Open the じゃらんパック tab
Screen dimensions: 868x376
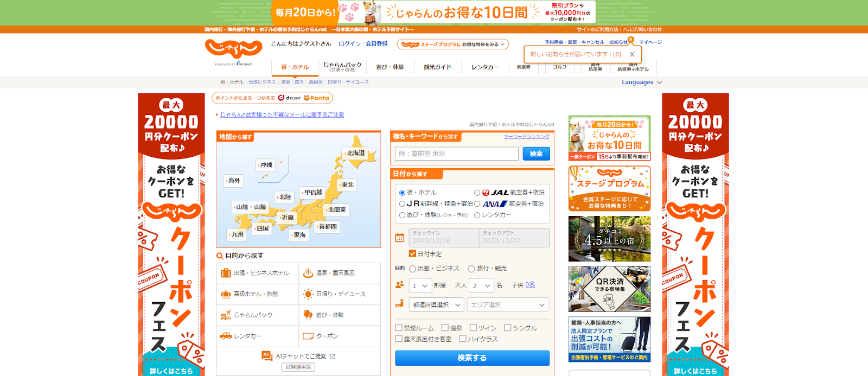342,67
